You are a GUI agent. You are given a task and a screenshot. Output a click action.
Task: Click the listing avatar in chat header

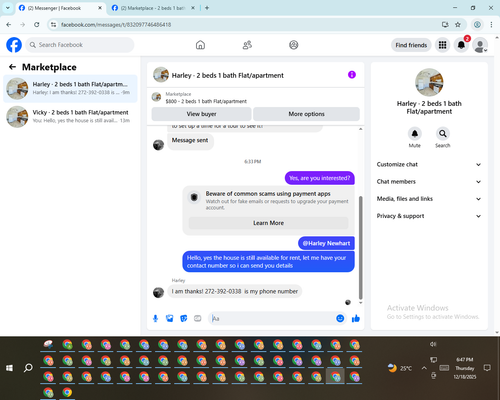161,75
